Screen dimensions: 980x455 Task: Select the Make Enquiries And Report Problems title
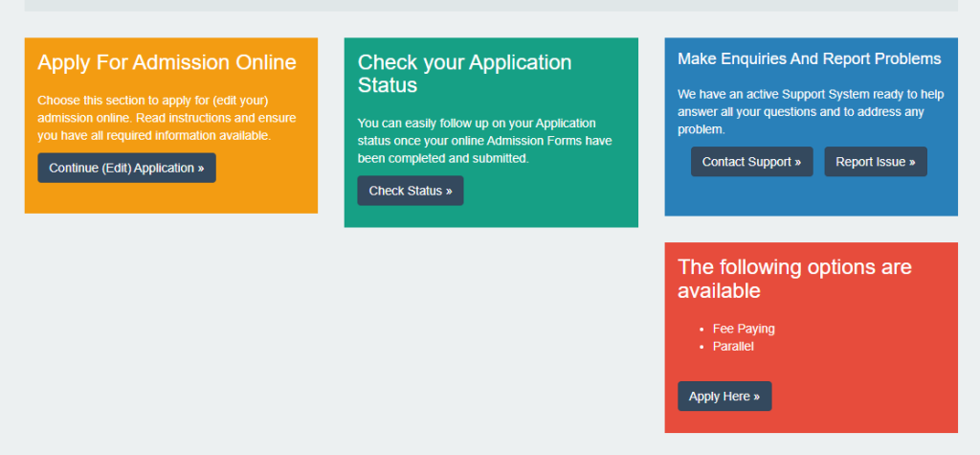click(x=809, y=59)
